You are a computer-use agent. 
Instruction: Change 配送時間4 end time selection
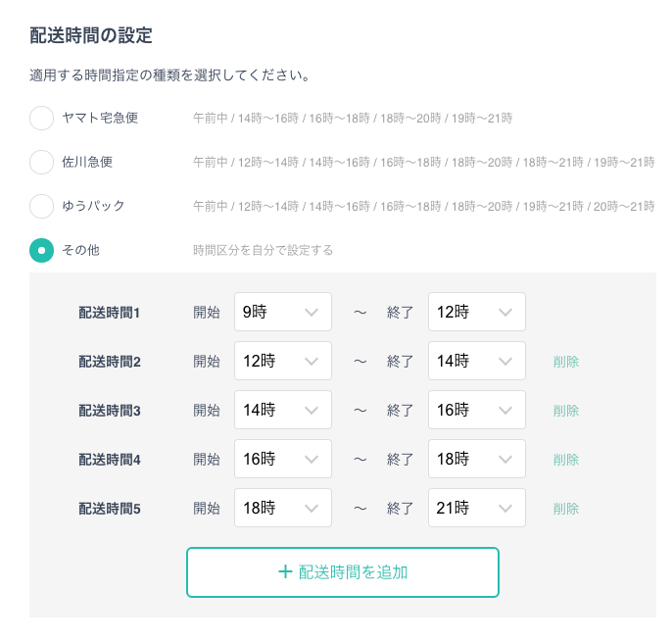click(x=476, y=459)
